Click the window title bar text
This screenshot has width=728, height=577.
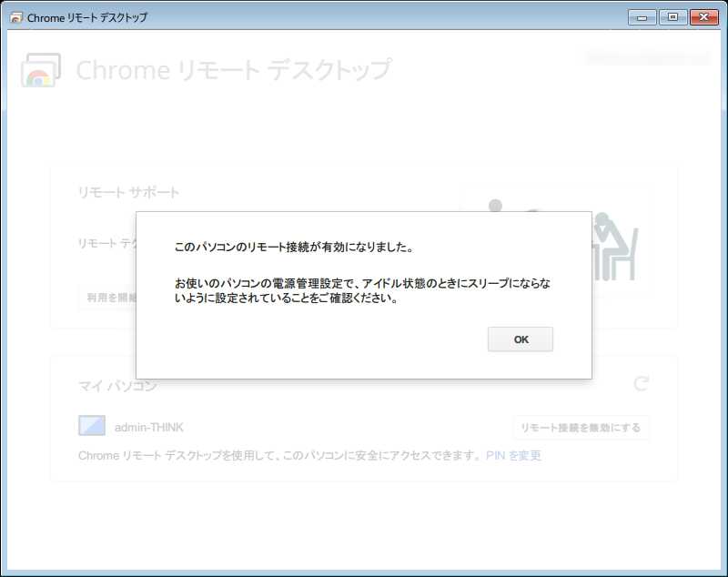point(87,17)
